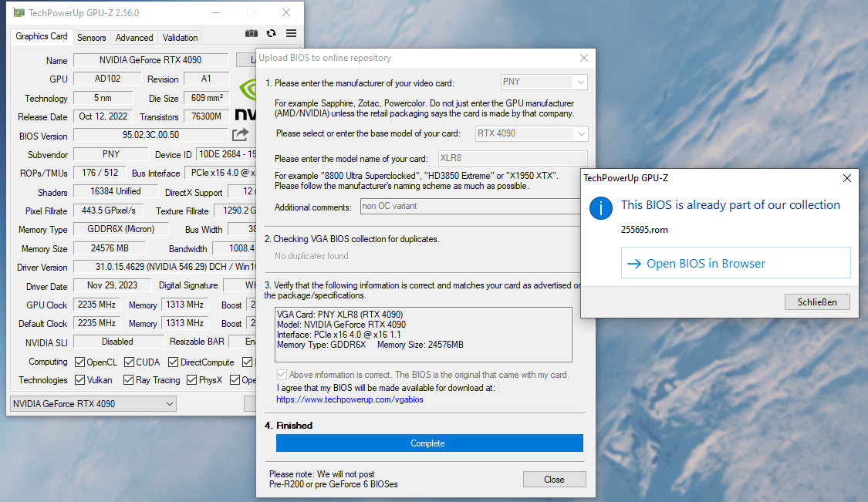Click the blue info icon in message dialog
This screenshot has height=502, width=868.
[600, 208]
